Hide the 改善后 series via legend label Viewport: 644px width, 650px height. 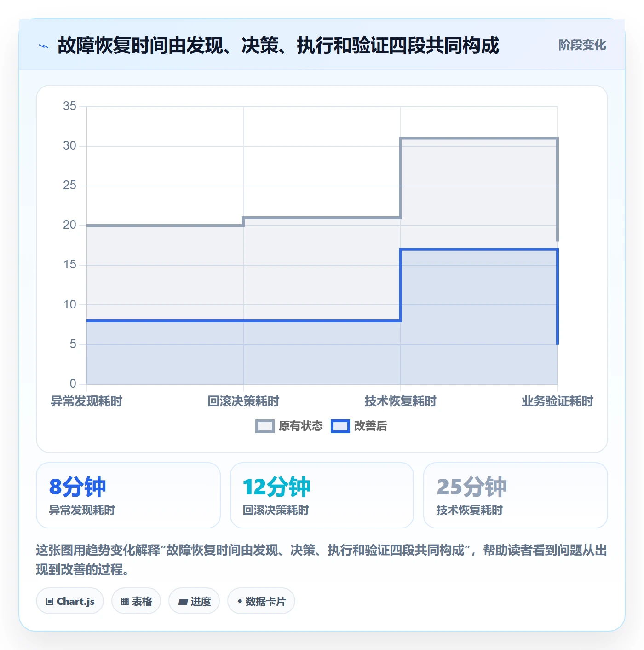[370, 426]
